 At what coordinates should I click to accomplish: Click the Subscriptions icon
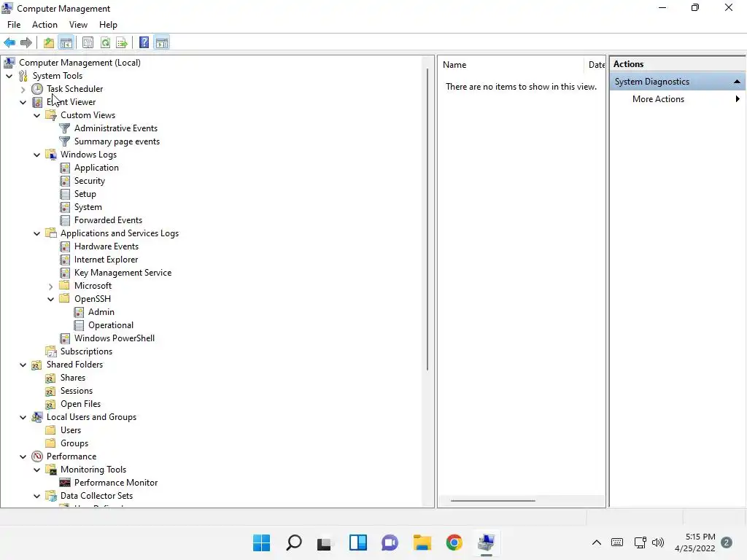click(51, 351)
